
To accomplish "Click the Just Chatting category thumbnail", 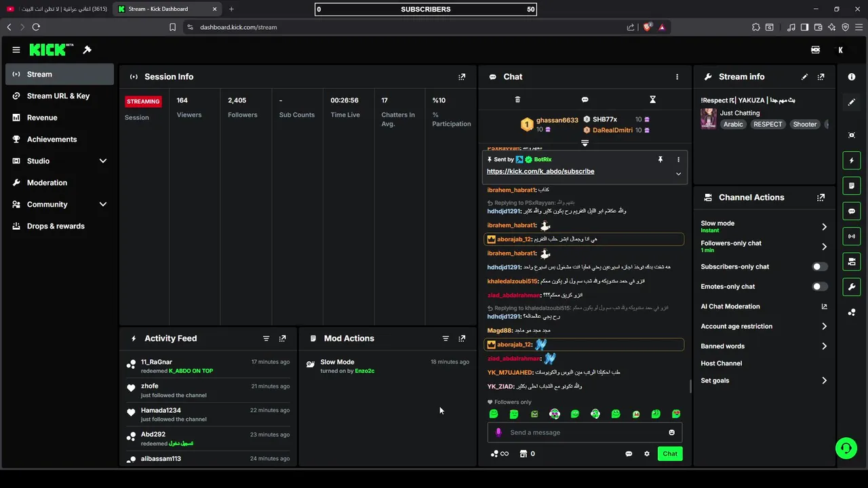I will 709,119.
